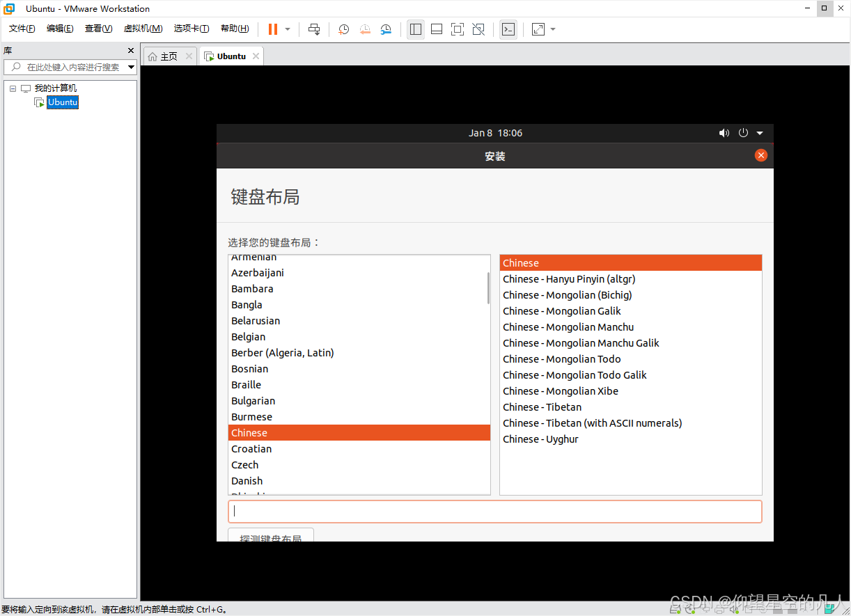This screenshot has height=616, width=851.
Task: Select Chinese - Mongolian Todo variant
Action: [631, 359]
